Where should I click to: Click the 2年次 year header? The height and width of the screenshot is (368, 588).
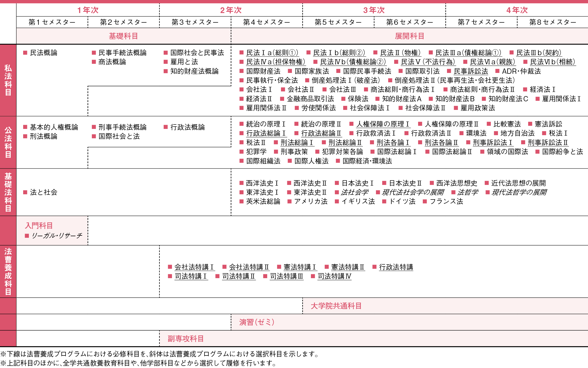(x=231, y=10)
